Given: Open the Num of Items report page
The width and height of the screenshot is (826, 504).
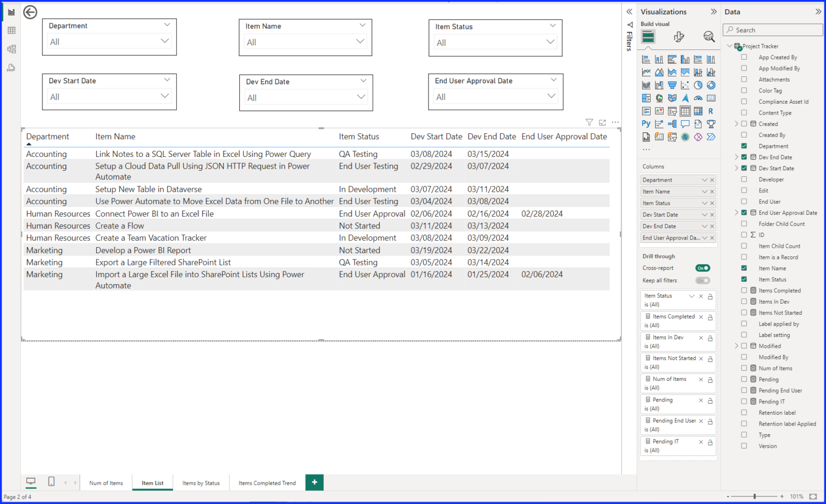Looking at the screenshot, I should click(x=106, y=483).
